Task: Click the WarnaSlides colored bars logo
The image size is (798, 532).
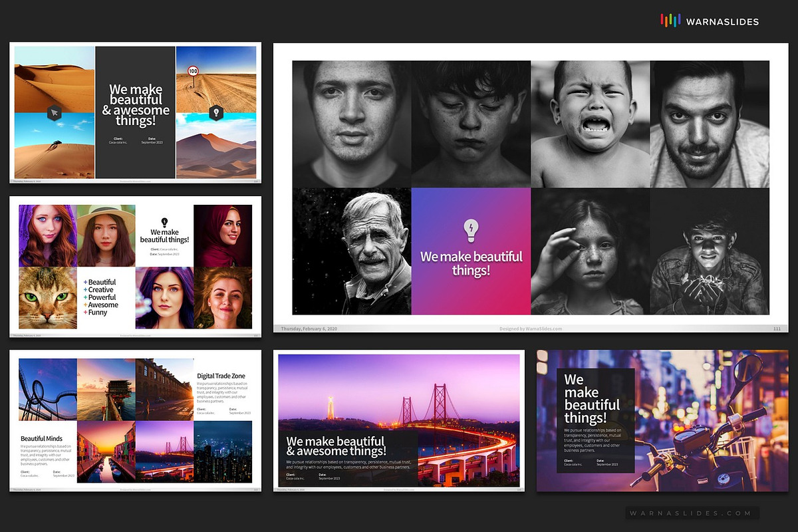Action: coord(670,21)
